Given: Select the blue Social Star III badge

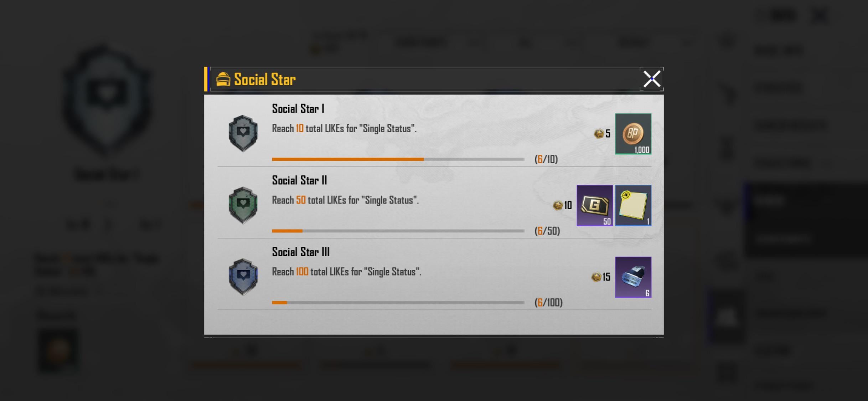Looking at the screenshot, I should click(x=243, y=277).
